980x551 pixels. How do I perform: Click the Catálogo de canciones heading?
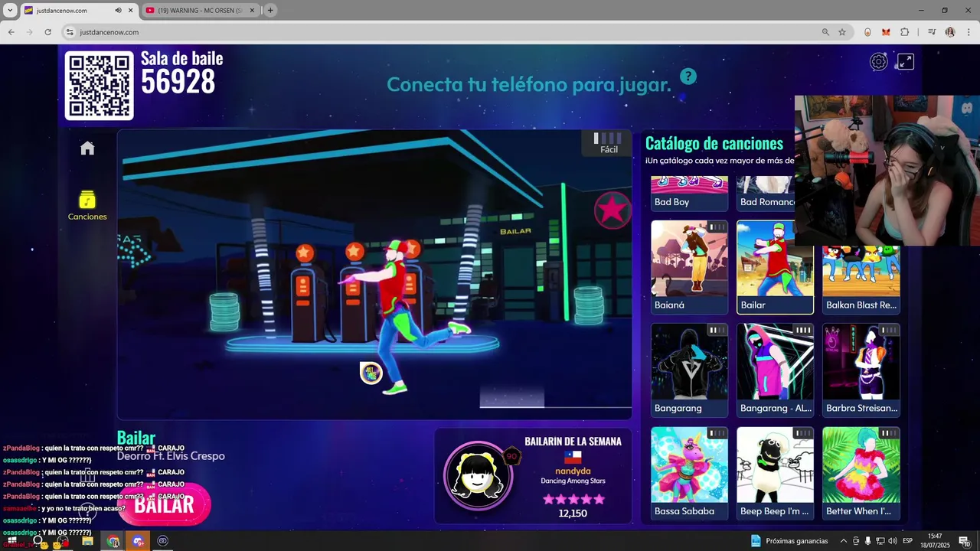[x=714, y=143]
